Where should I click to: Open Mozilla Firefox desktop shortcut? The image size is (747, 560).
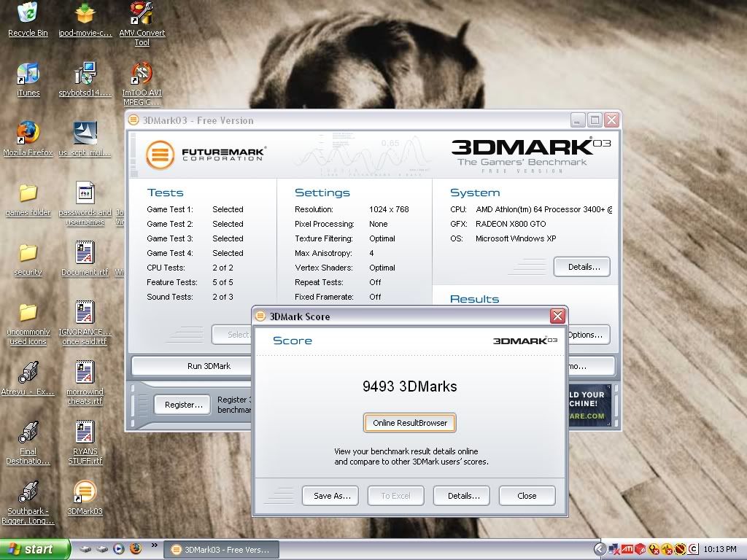28,133
